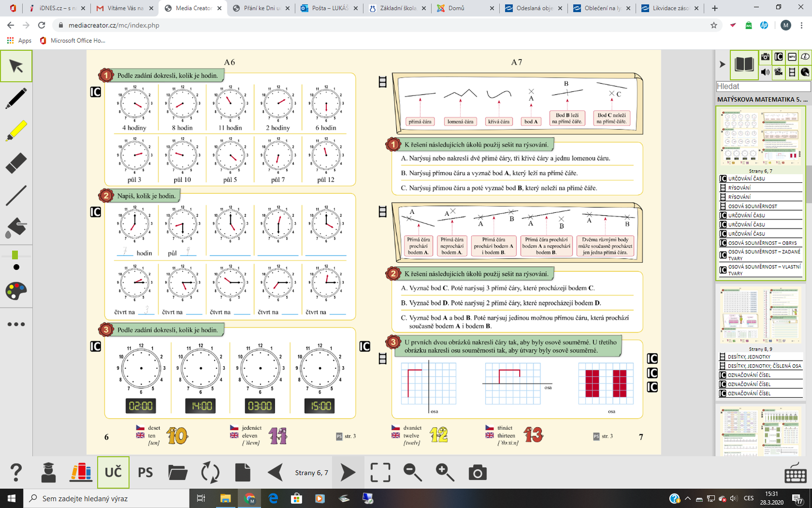Filter by audio speaker icon
812x508 pixels.
(765, 72)
